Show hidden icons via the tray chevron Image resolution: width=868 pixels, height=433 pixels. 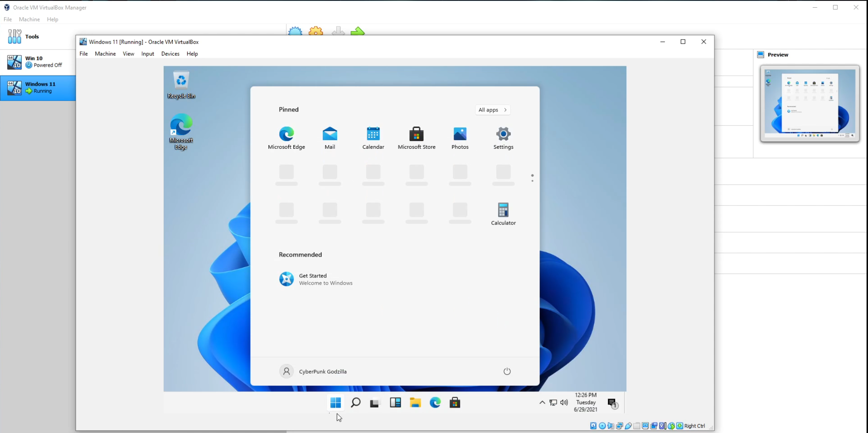(542, 403)
